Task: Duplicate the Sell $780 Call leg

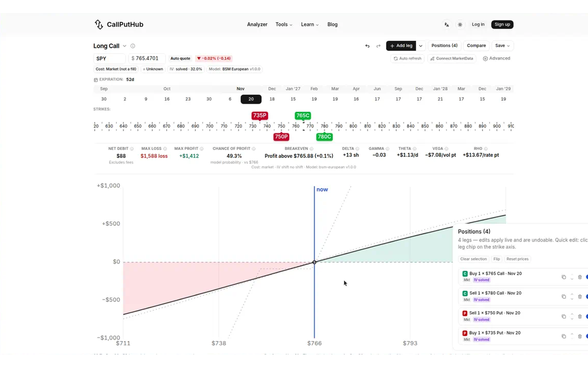Action: click(x=564, y=296)
